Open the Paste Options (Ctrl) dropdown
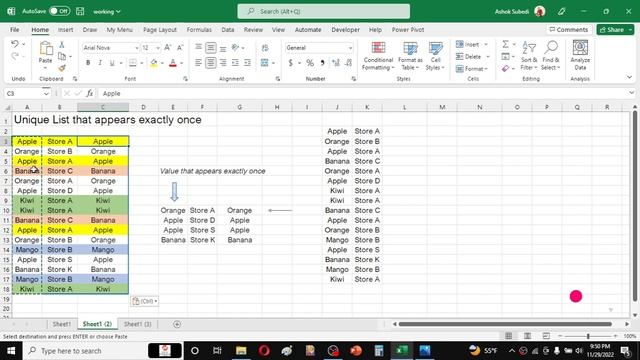The height and width of the screenshot is (360, 640). click(x=144, y=301)
